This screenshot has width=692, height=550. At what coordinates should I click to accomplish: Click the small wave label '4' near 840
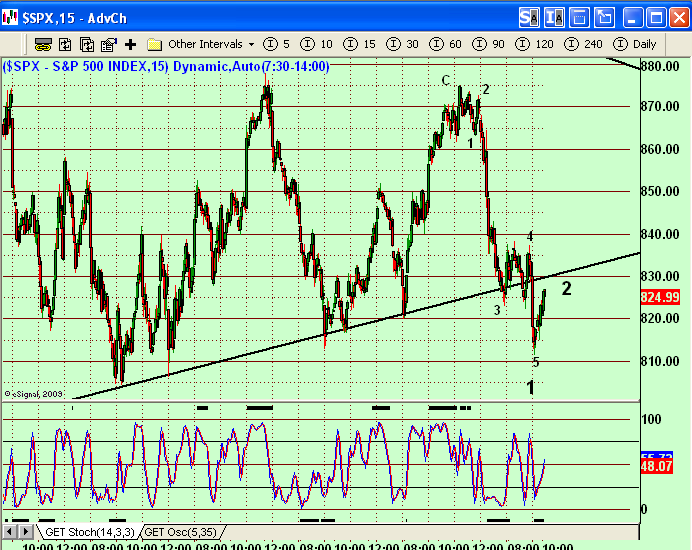(x=530, y=237)
